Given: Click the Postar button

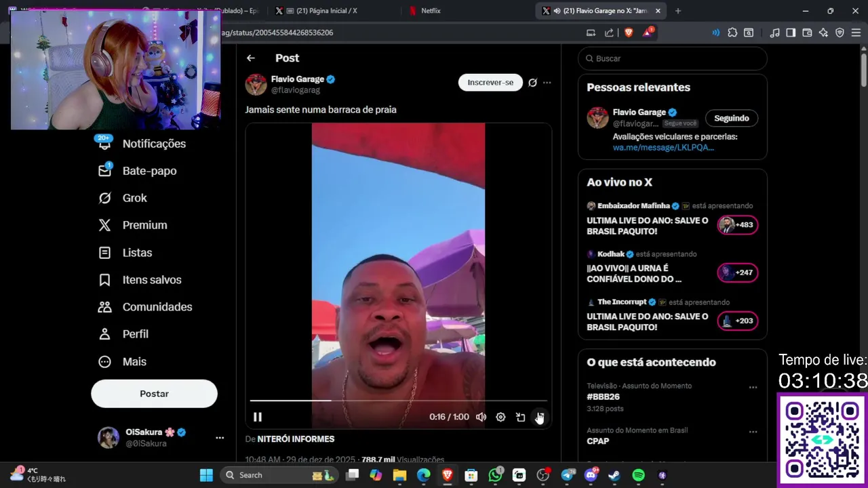Looking at the screenshot, I should point(154,394).
